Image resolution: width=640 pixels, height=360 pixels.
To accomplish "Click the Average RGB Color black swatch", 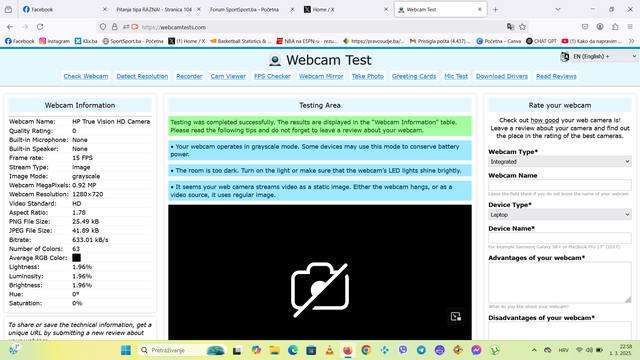I will click(76, 258).
